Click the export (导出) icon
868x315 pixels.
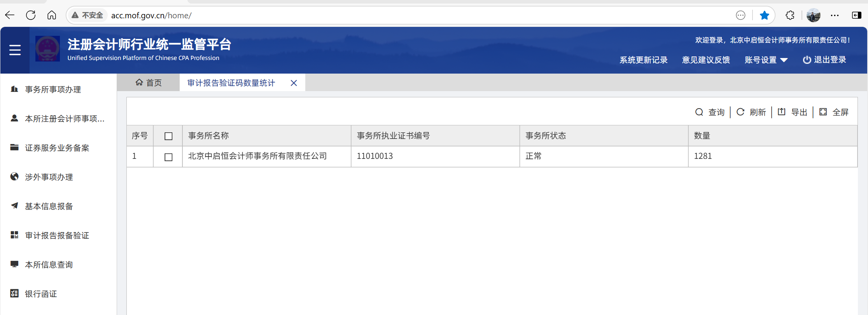pos(782,112)
